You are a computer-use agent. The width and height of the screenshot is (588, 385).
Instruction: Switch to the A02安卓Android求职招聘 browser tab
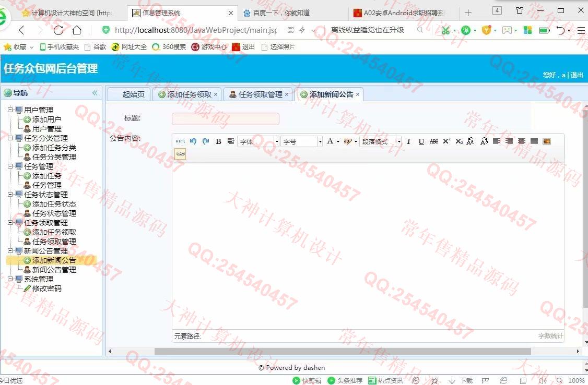[x=404, y=13]
